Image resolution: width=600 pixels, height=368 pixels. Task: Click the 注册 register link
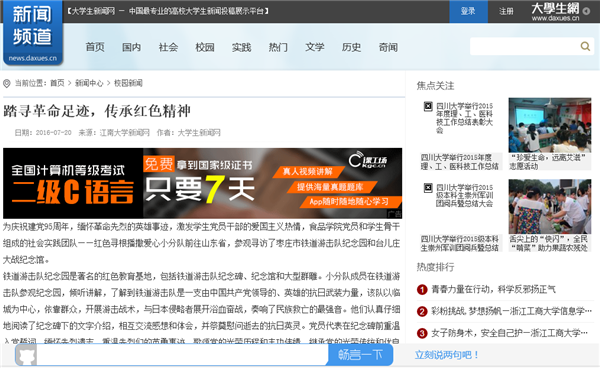[x=506, y=11]
